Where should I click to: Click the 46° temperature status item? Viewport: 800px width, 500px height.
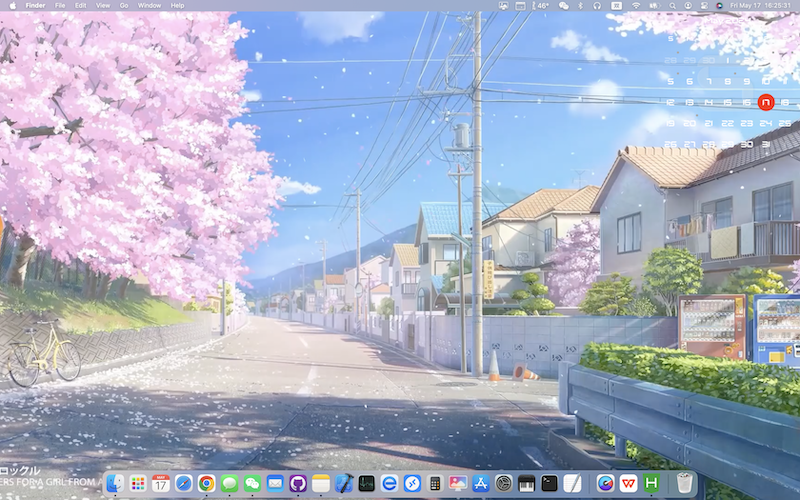pos(540,6)
